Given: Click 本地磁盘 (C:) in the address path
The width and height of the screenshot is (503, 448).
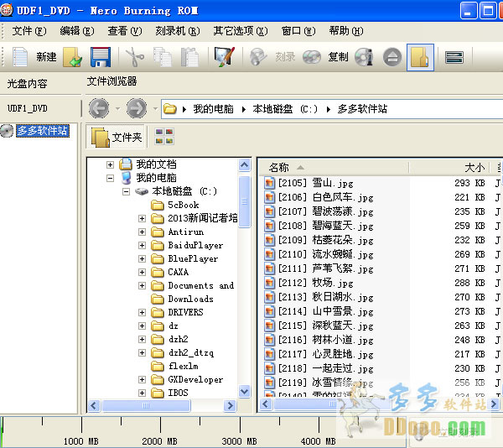Looking at the screenshot, I should coord(285,109).
